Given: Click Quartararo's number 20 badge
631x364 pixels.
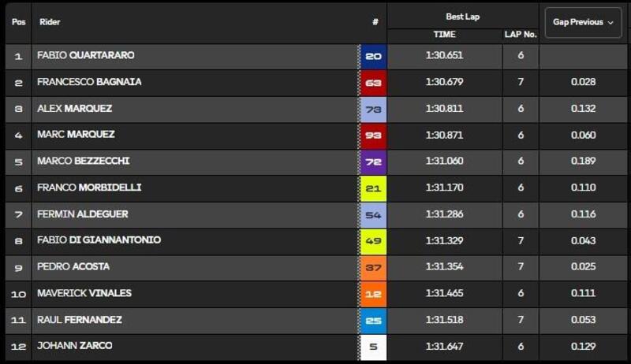Looking at the screenshot, I should pos(373,56).
